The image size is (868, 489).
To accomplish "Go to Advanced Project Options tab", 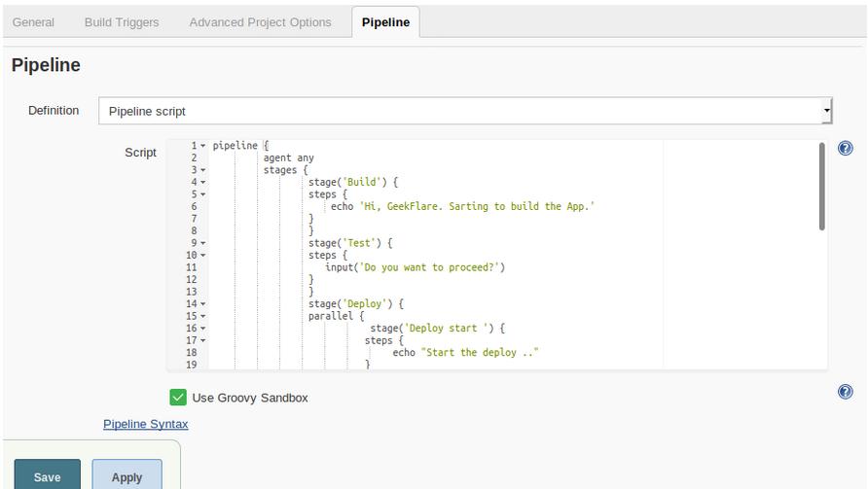I will coord(260,22).
